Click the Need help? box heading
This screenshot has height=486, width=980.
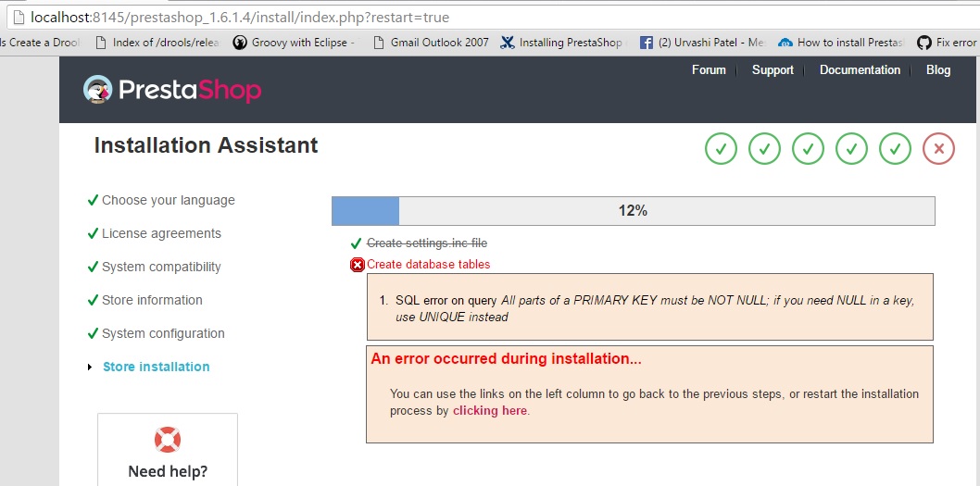pos(168,471)
